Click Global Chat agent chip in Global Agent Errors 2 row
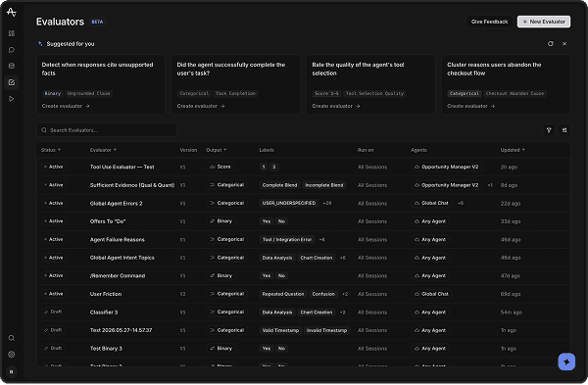Image resolution: width=588 pixels, height=385 pixels. click(x=431, y=203)
